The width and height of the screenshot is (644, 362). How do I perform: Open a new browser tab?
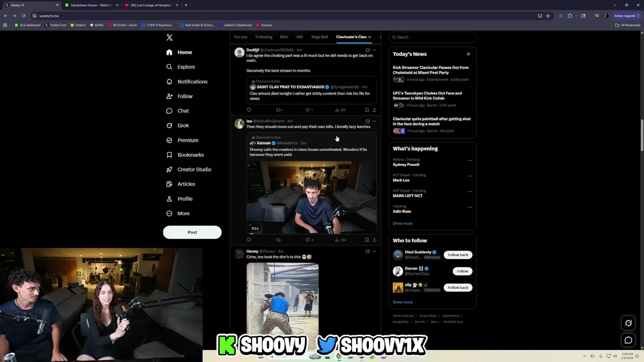186,5
